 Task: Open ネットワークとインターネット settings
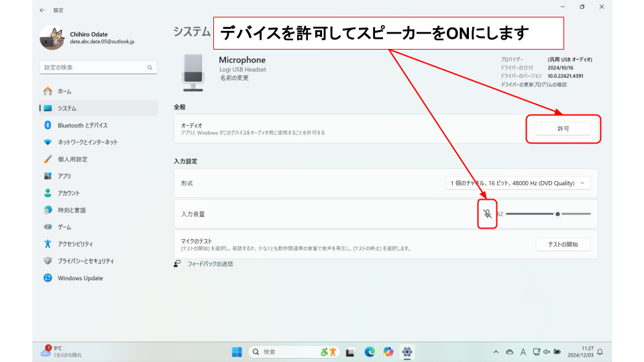87,142
